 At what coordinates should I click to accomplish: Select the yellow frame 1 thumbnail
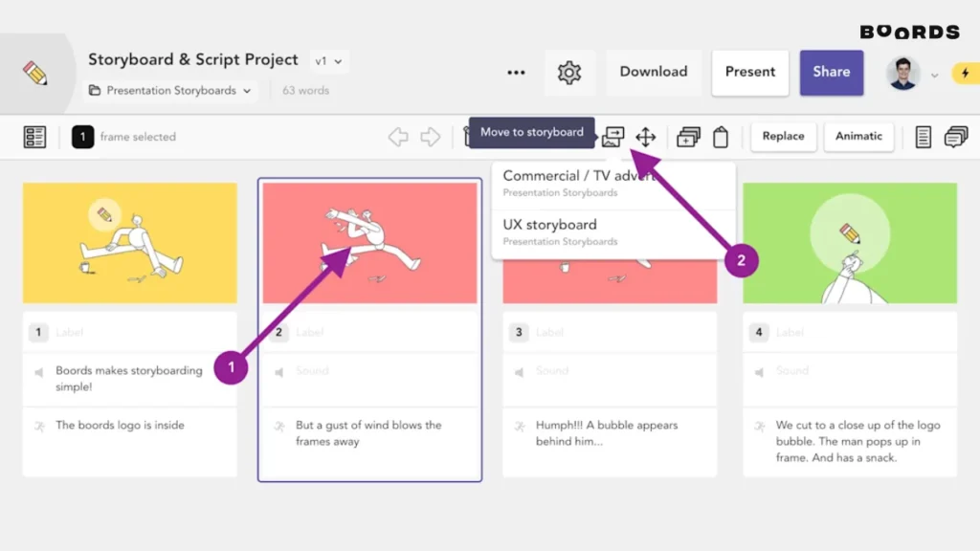pos(129,242)
